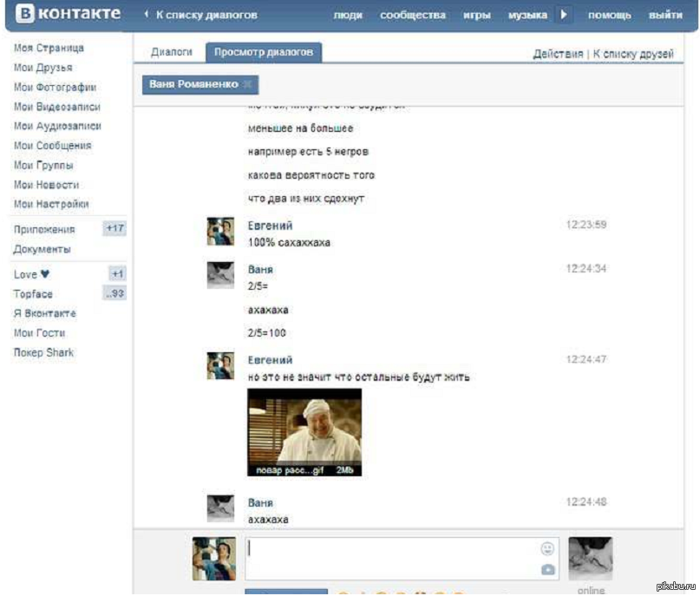Open the emoji smiley picker

(x=547, y=548)
